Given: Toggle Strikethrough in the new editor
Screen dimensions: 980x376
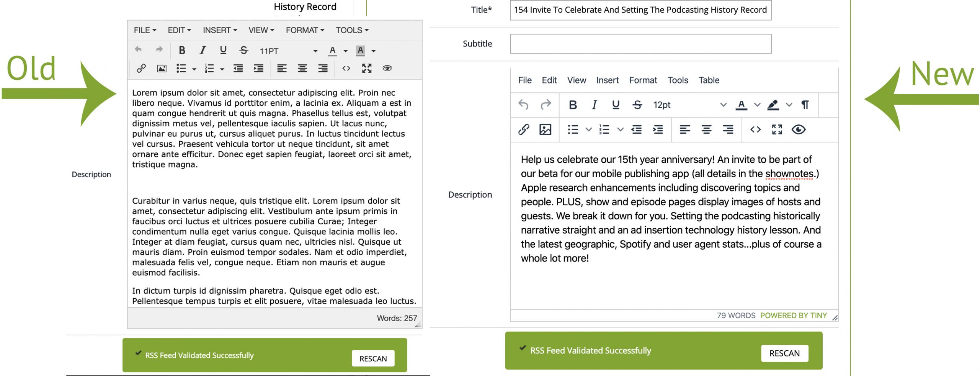Looking at the screenshot, I should point(637,105).
